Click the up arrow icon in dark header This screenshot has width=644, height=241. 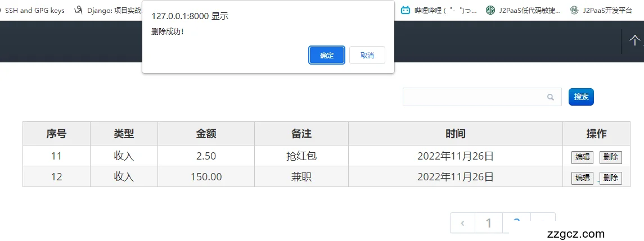[x=634, y=40]
